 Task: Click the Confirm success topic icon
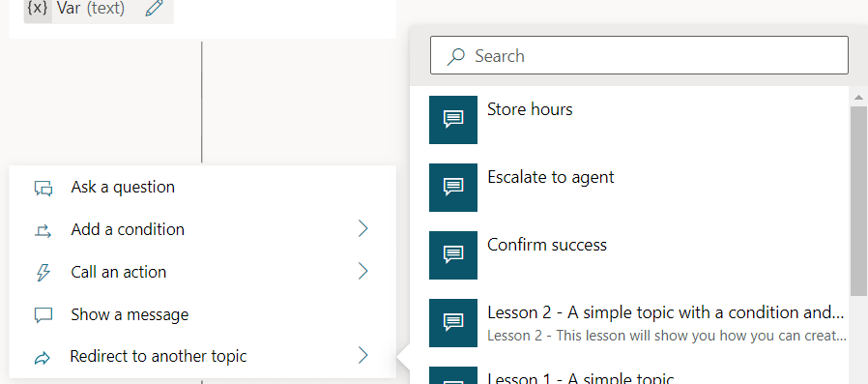(x=452, y=255)
